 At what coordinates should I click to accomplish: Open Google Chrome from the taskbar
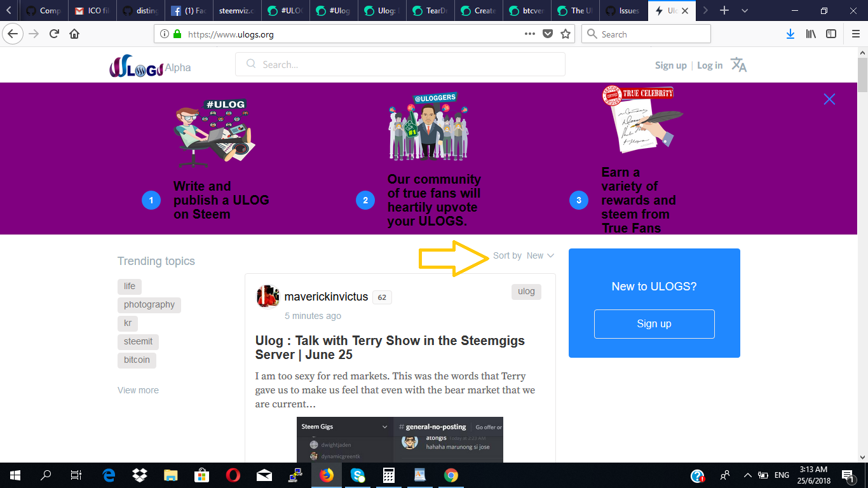(x=451, y=475)
